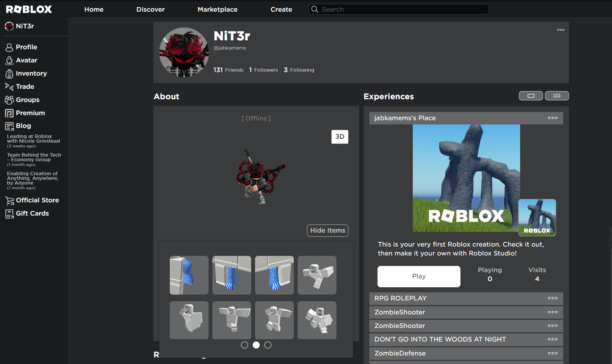This screenshot has width=612, height=364.
Task: Open profile header three-dot options menu
Action: 560,30
